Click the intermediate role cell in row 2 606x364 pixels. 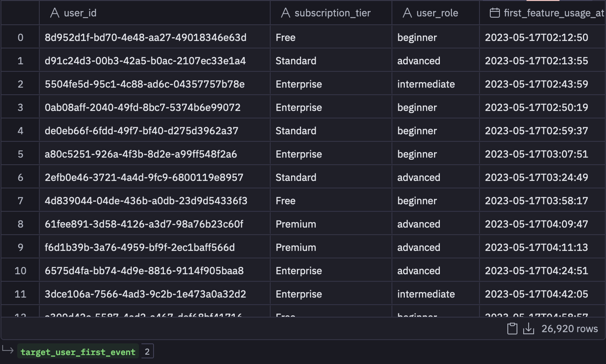coord(426,84)
